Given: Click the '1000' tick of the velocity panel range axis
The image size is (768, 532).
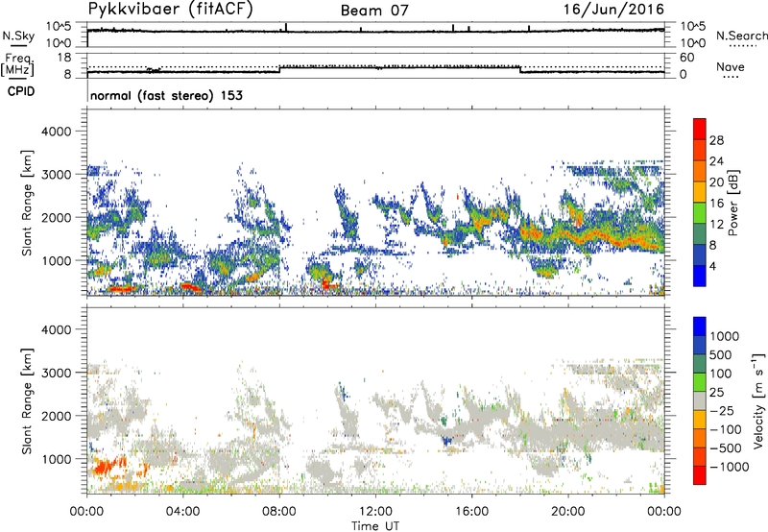Looking at the screenshot, I should (x=56, y=459).
